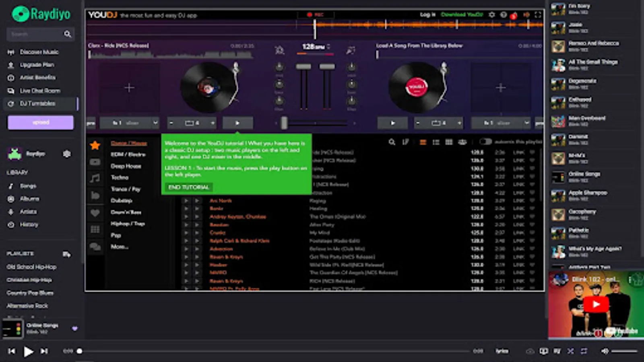Screen dimensions: 644x362
Task: Open lyrics from the player bar
Action: click(502, 351)
